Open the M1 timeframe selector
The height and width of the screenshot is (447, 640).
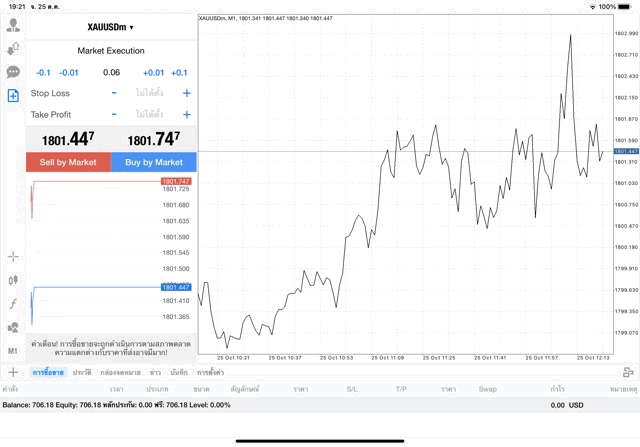(13, 351)
